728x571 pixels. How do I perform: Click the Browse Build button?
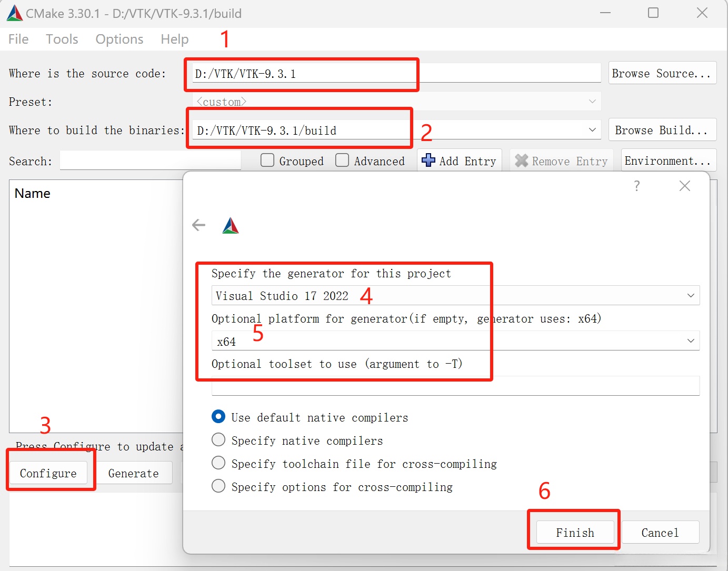pos(662,130)
